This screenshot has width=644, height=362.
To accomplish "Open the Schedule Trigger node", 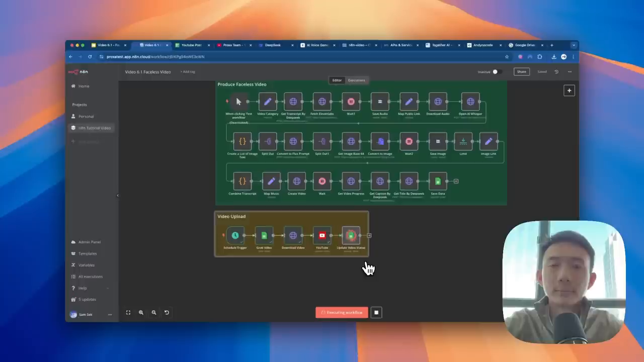I will [x=235, y=235].
